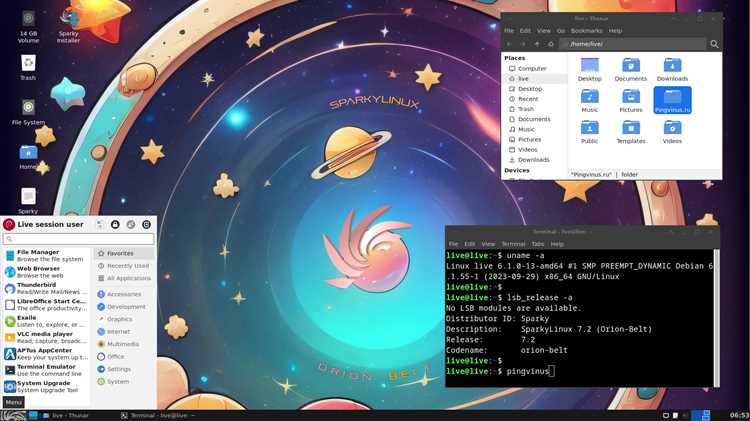
Task: Select Internet category in menu
Action: 124,332
